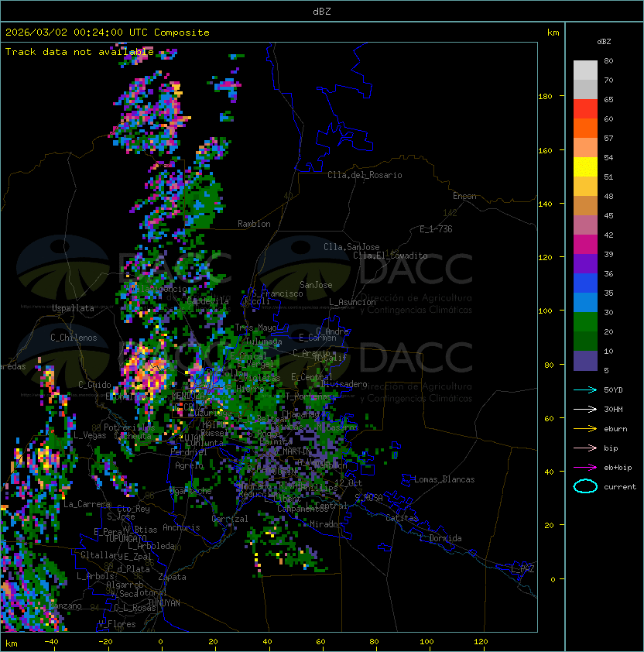Click the 'Agrelo' place label

tap(189, 465)
